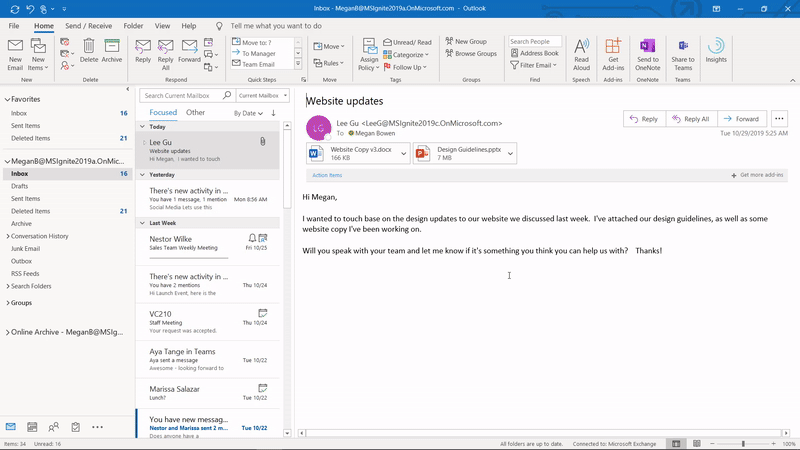Switch to the Other inbox tab
This screenshot has width=800, height=450.
coord(195,113)
